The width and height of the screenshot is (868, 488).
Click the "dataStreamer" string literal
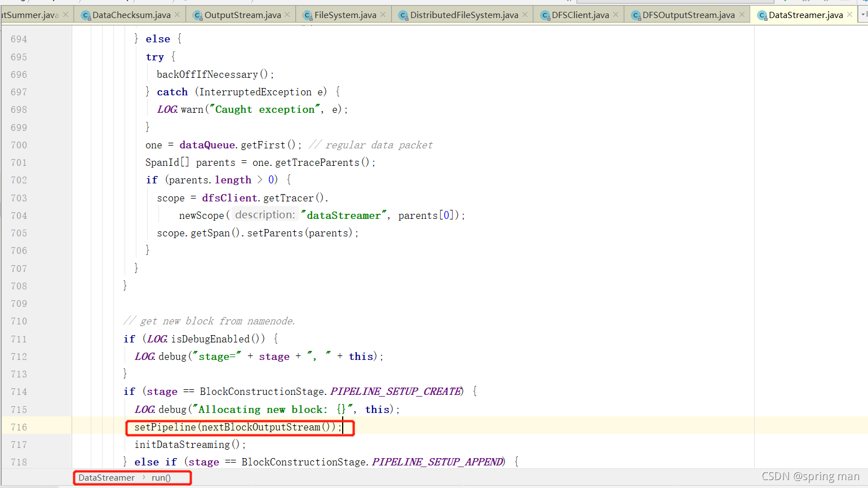tap(343, 216)
